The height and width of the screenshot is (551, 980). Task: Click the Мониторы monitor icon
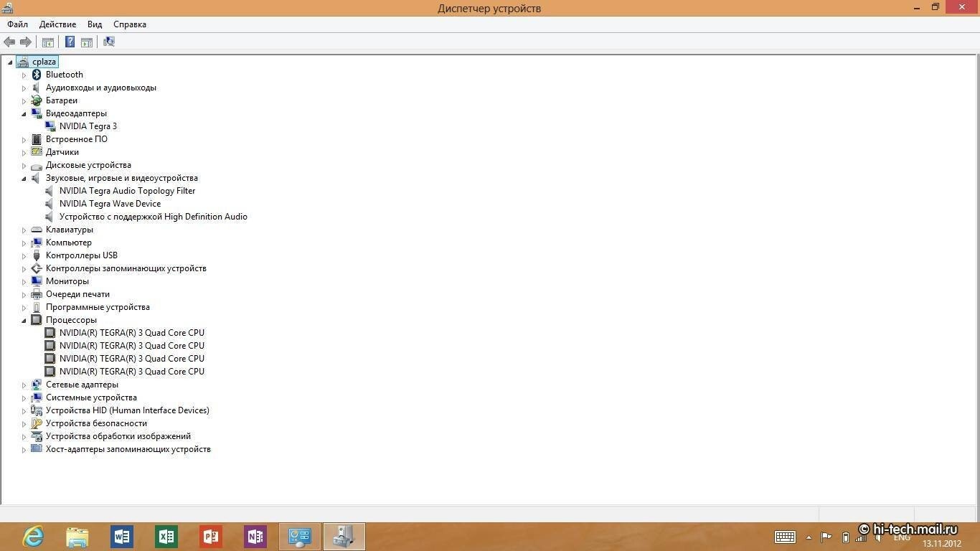pos(37,281)
